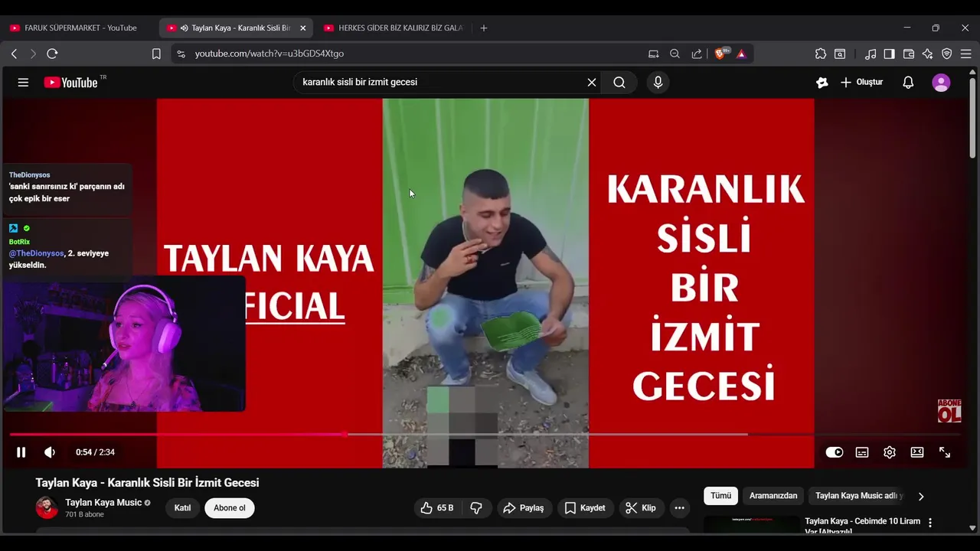Open a new browser tab
Viewport: 980px width, 551px height.
click(483, 28)
